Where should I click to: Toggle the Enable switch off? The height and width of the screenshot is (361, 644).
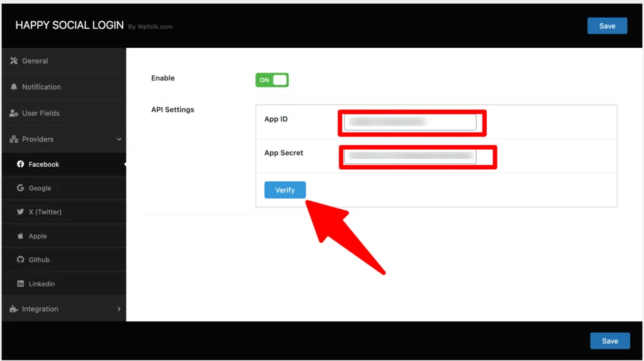point(272,80)
